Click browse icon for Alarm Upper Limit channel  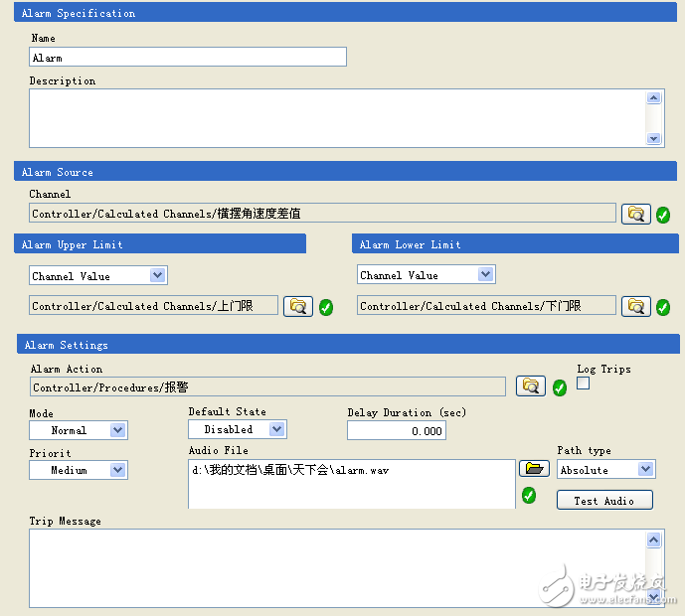[297, 306]
